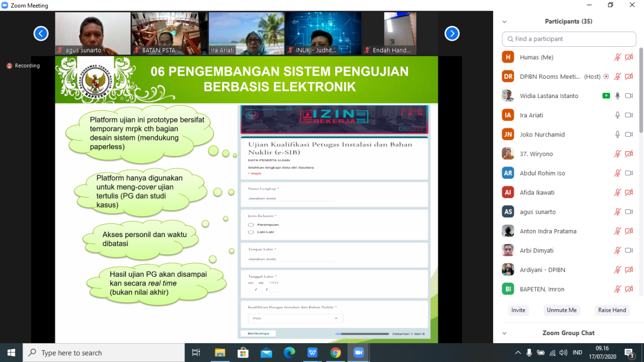Click the Tempat Lahir answer field

coord(291,259)
